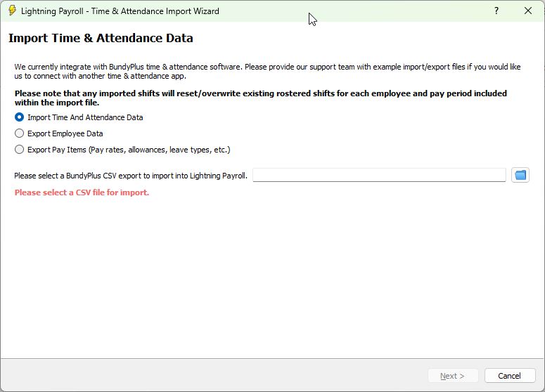Click the bold overwrite warning note text
Viewport: 545px width, 392px height.
coord(261,98)
